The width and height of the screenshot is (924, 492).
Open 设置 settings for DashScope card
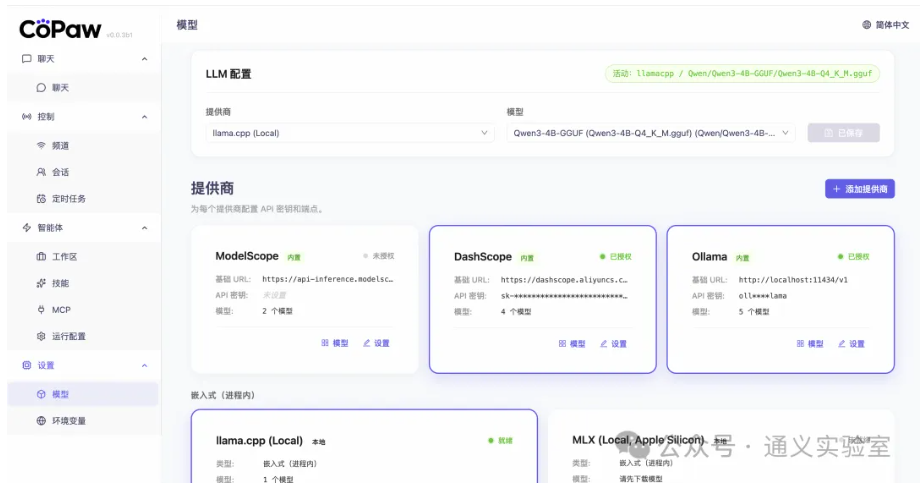613,344
